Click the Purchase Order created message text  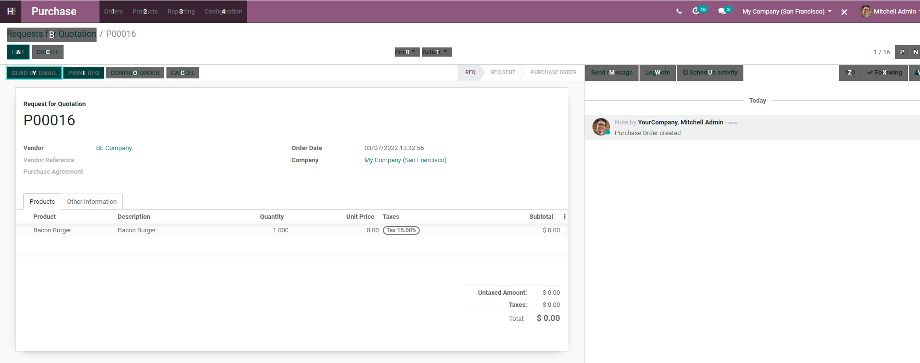point(648,133)
